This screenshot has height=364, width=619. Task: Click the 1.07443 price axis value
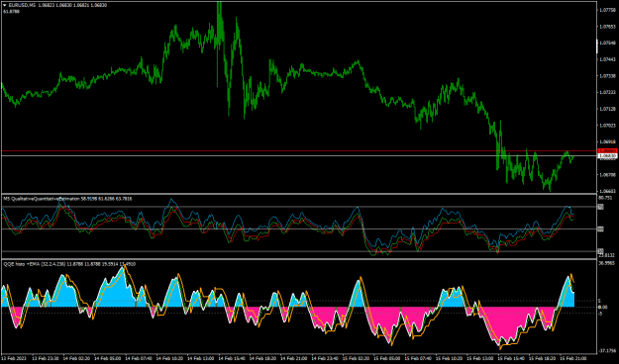607,59
